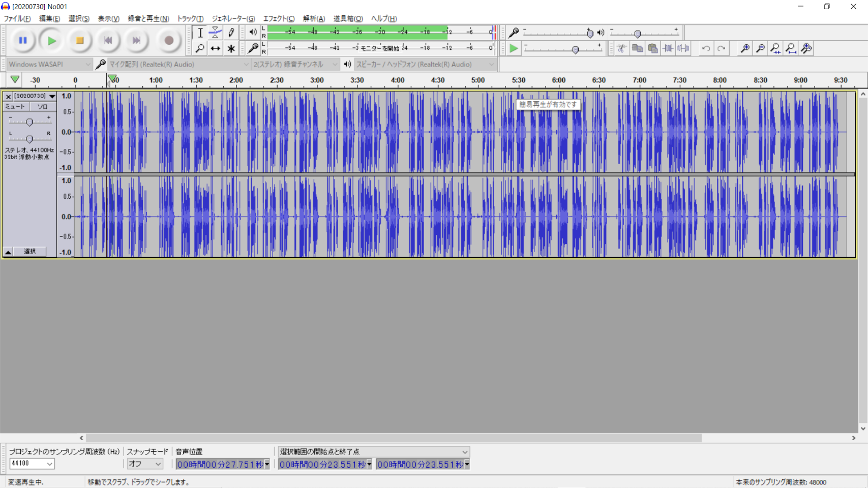
Task: Open the project sampling rate 44100 dropdown
Action: [x=32, y=464]
